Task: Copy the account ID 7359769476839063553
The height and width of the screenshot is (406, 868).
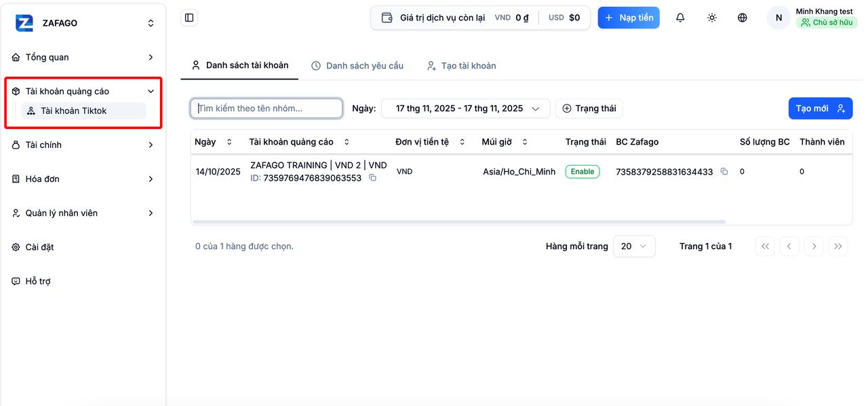Action: [372, 178]
